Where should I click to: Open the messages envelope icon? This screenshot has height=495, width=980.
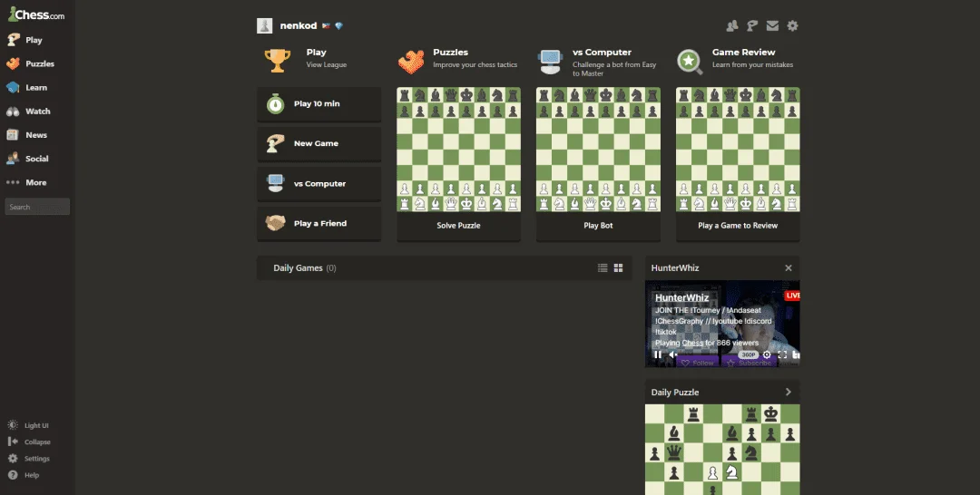coord(772,25)
